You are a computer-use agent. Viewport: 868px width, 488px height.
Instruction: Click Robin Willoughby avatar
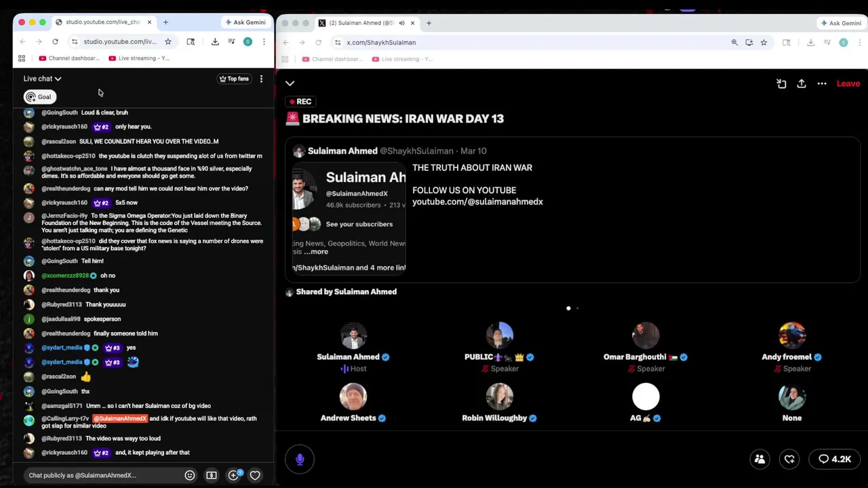(x=500, y=396)
